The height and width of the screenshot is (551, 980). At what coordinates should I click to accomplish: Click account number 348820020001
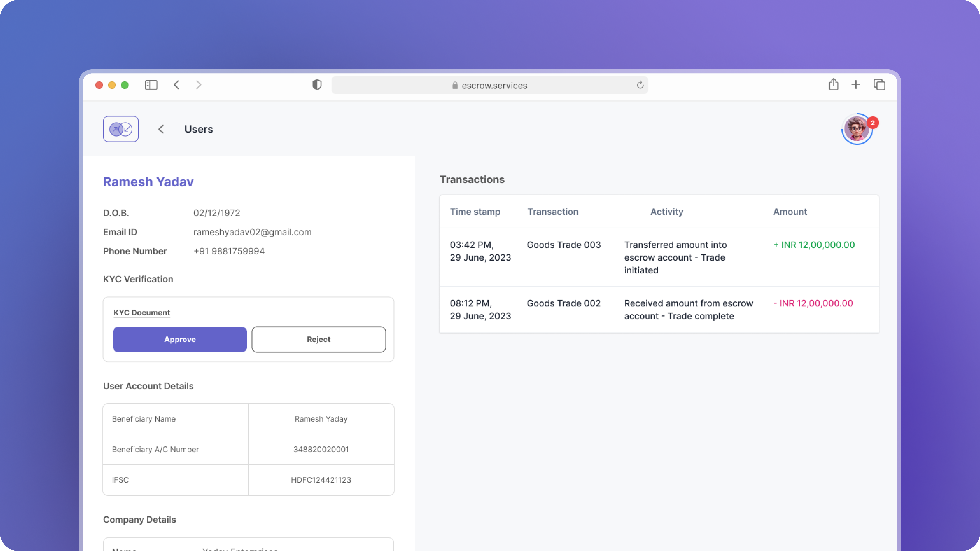click(321, 449)
